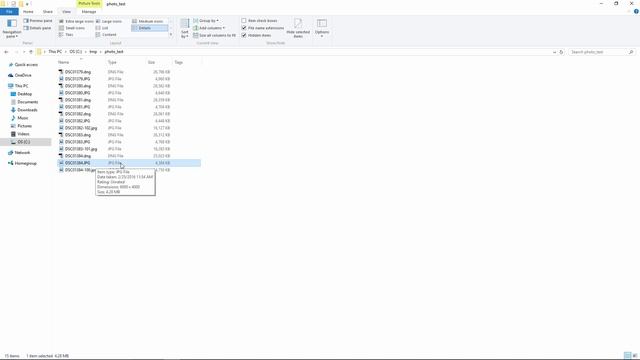
Task: Switch to details view in status bar
Action: pos(627,356)
